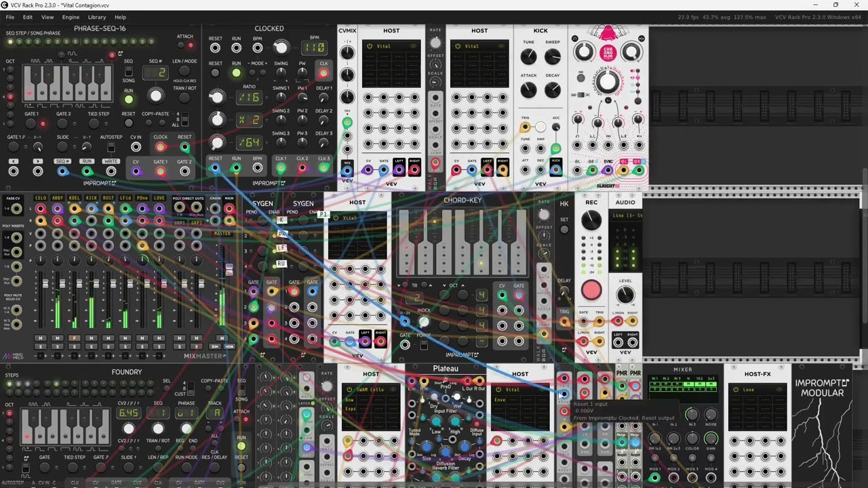Click the DECAY knob on Kick
Viewport: 868px width, 488px height.
(x=553, y=89)
